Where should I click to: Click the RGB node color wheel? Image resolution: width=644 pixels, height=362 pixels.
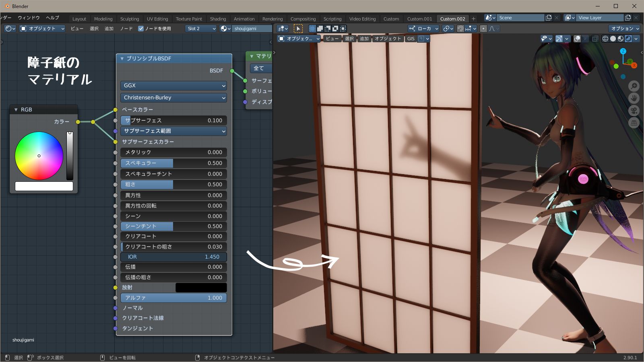coord(39,156)
